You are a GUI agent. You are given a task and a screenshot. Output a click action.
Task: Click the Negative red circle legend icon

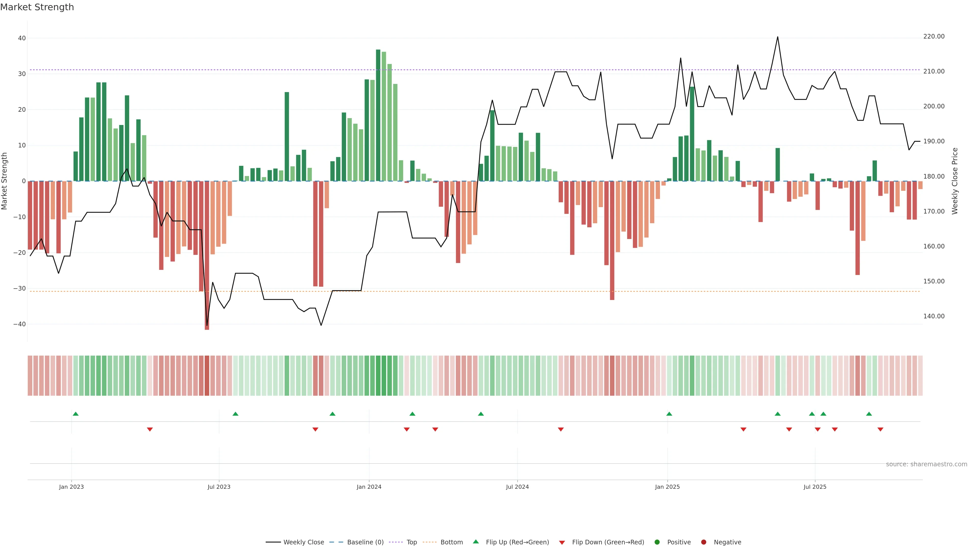pyautogui.click(x=703, y=542)
